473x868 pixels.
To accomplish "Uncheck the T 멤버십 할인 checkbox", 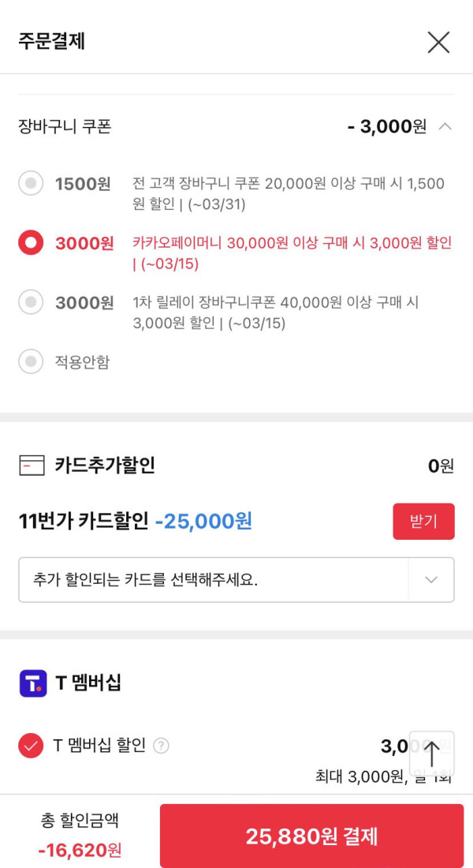I will (31, 745).
